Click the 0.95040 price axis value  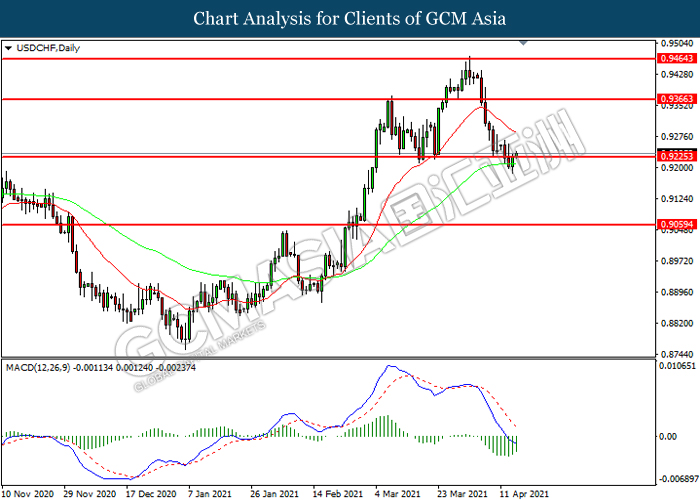point(677,43)
